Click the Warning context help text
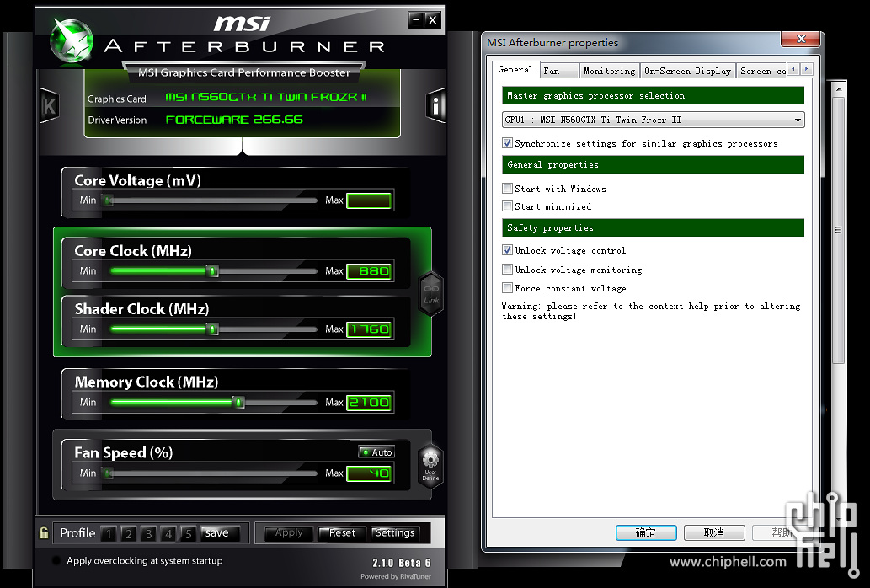Screen dimensions: 870x588 [651, 311]
